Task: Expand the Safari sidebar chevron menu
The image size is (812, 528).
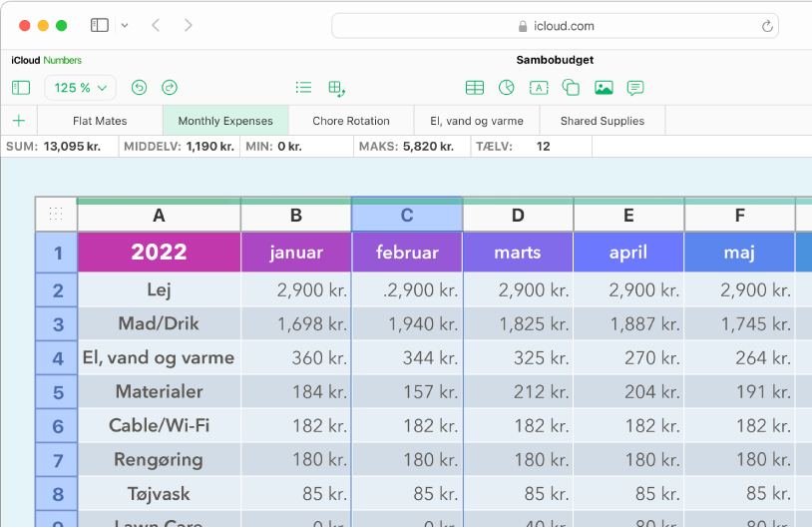Action: tap(124, 25)
